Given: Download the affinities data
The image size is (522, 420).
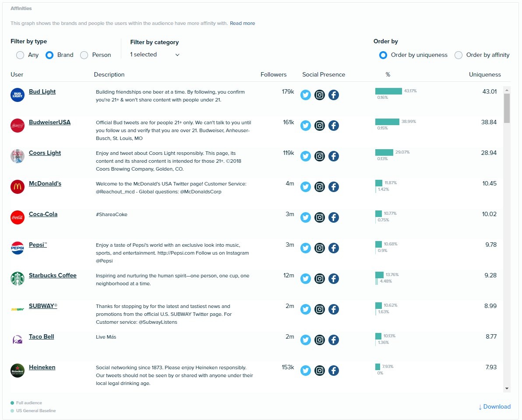Looking at the screenshot, I should pyautogui.click(x=494, y=406).
